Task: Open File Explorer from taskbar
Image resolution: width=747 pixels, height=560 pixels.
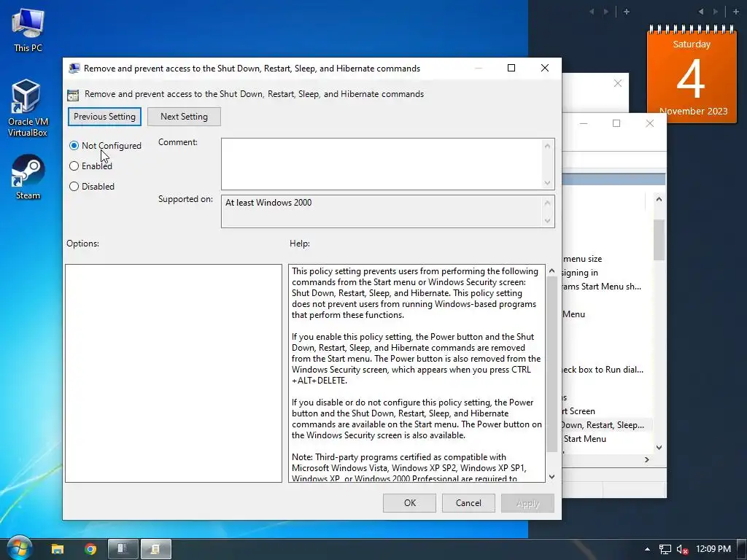Action: [x=58, y=549]
